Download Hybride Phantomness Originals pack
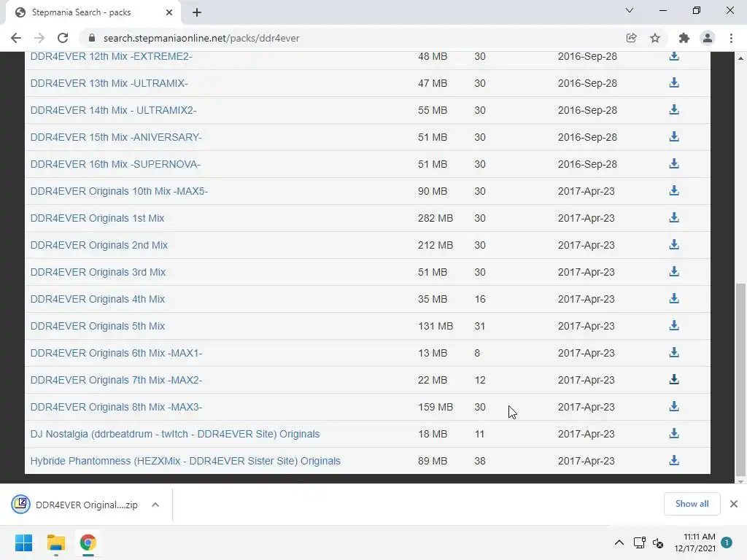Image resolution: width=747 pixels, height=560 pixels. click(673, 461)
